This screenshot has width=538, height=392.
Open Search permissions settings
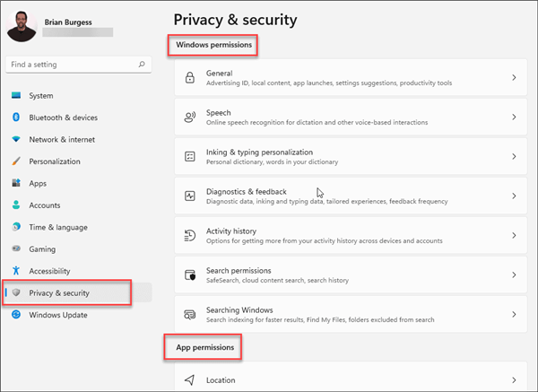pos(341,274)
